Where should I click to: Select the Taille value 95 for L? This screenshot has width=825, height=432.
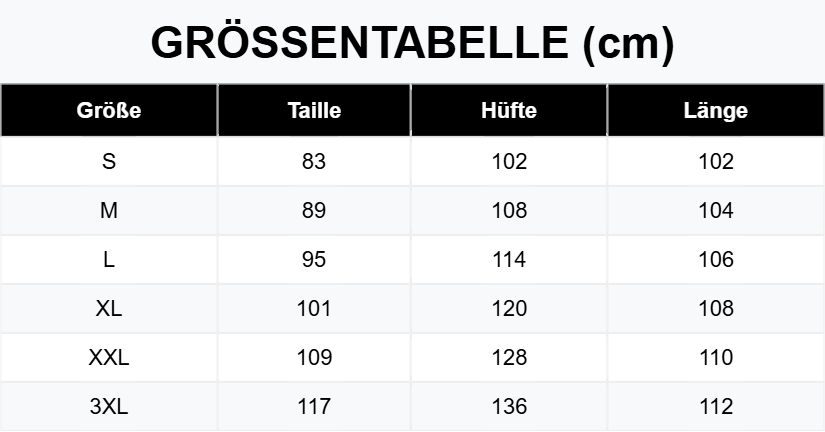pos(314,260)
